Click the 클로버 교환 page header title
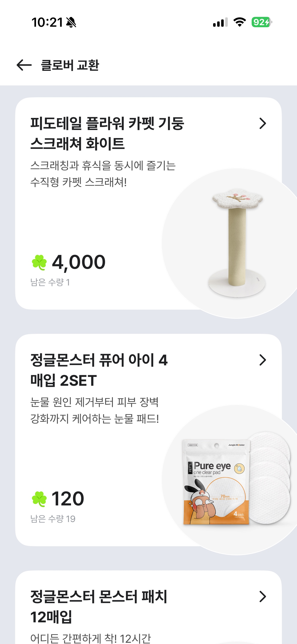Screen dimensions: 297x644 (70, 65)
